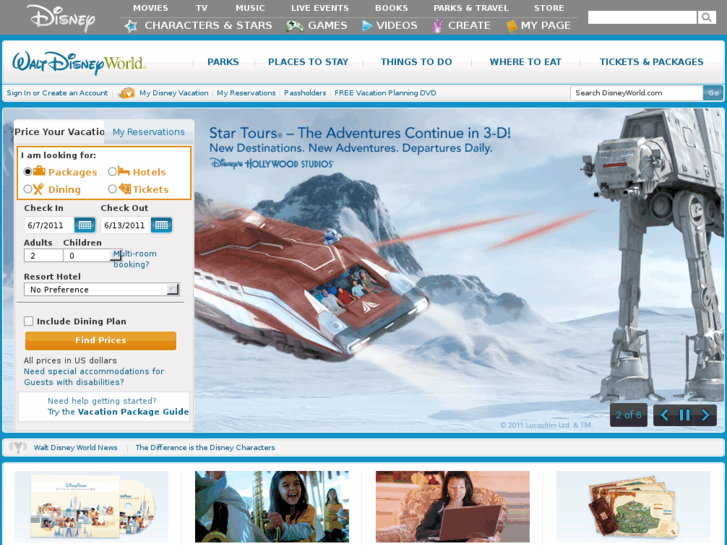
Task: Open Store in top Disney bar
Action: click(549, 8)
